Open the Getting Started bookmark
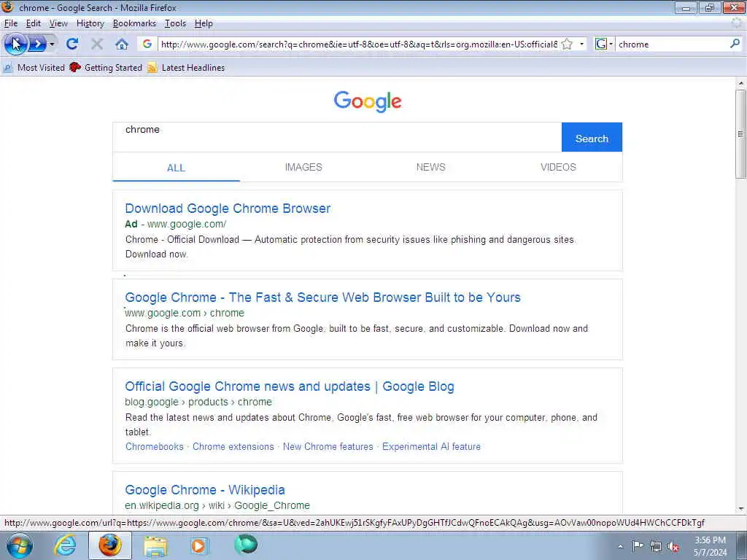This screenshot has height=560, width=747. click(x=106, y=68)
